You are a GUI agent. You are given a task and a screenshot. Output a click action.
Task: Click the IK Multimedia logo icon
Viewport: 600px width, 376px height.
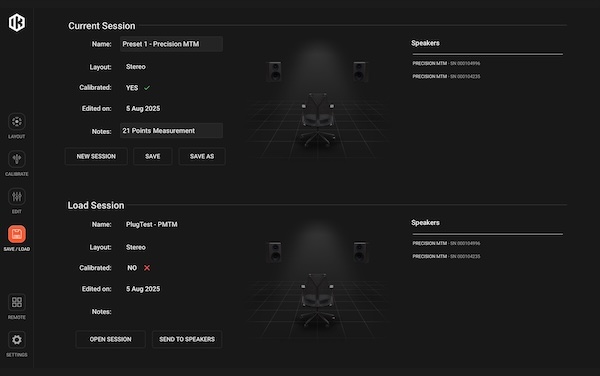17,23
